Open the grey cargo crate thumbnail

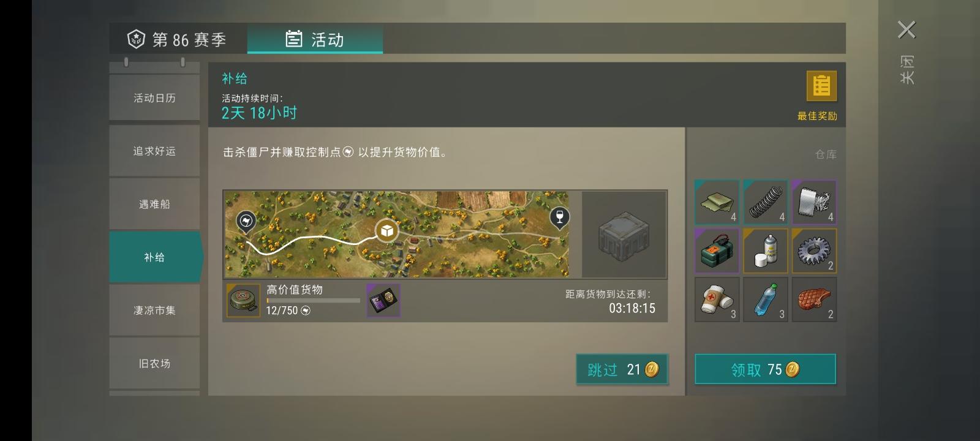click(624, 235)
